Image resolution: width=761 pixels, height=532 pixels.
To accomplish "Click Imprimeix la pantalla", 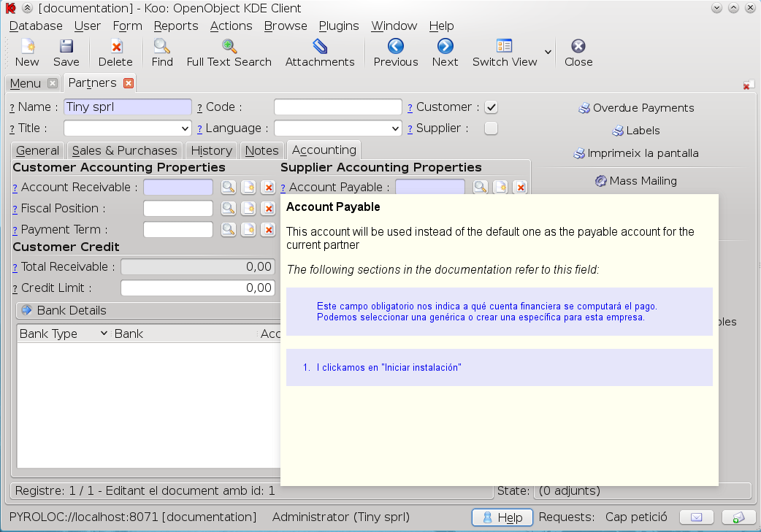I will pyautogui.click(x=636, y=153).
